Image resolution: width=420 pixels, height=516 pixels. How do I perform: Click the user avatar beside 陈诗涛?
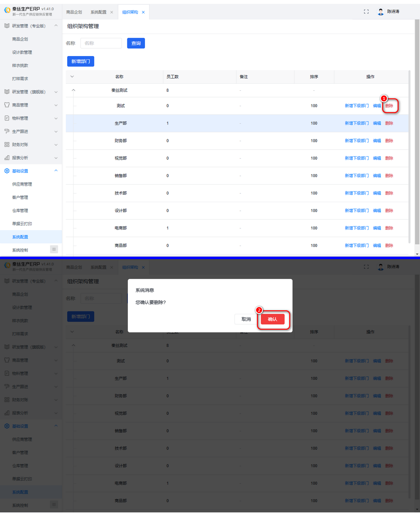tap(380, 12)
